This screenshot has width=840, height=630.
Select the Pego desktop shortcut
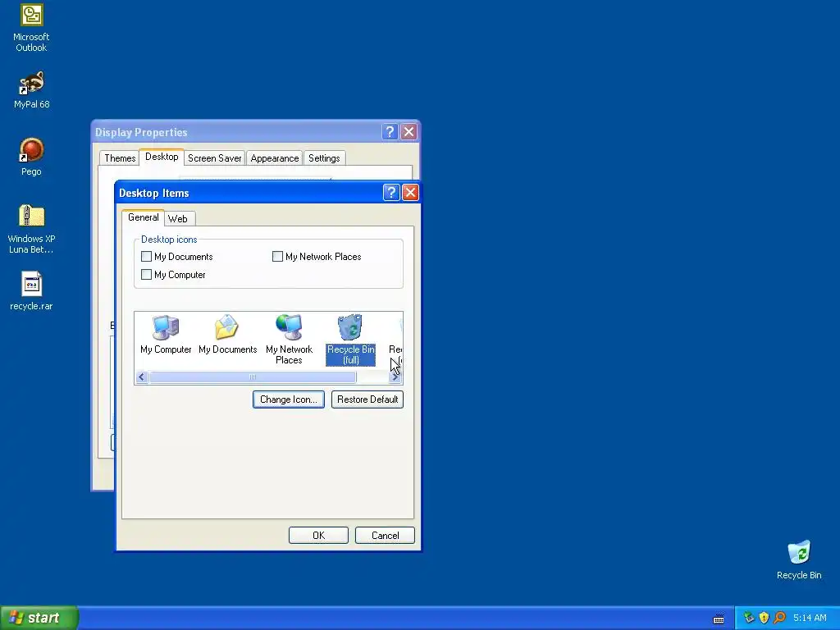point(31,157)
